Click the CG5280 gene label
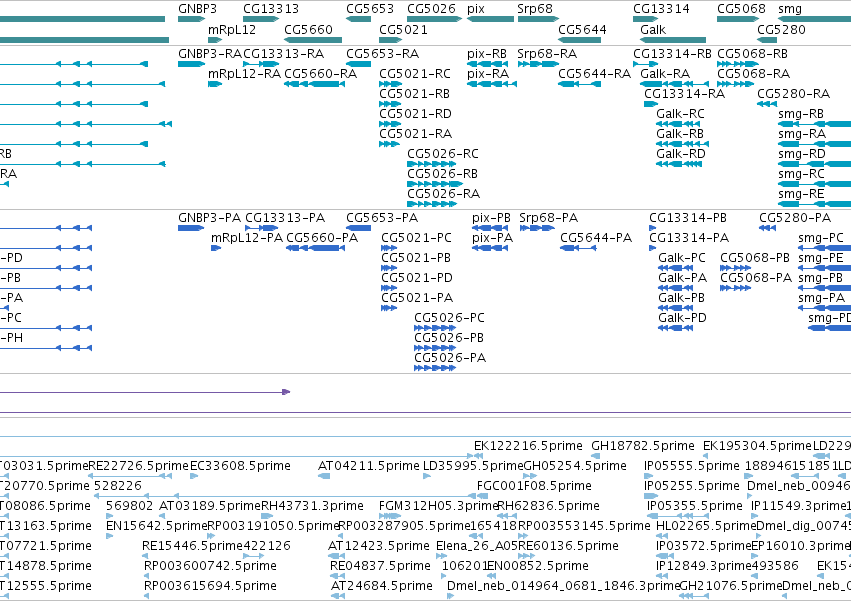The height and width of the screenshot is (601, 851). (781, 29)
